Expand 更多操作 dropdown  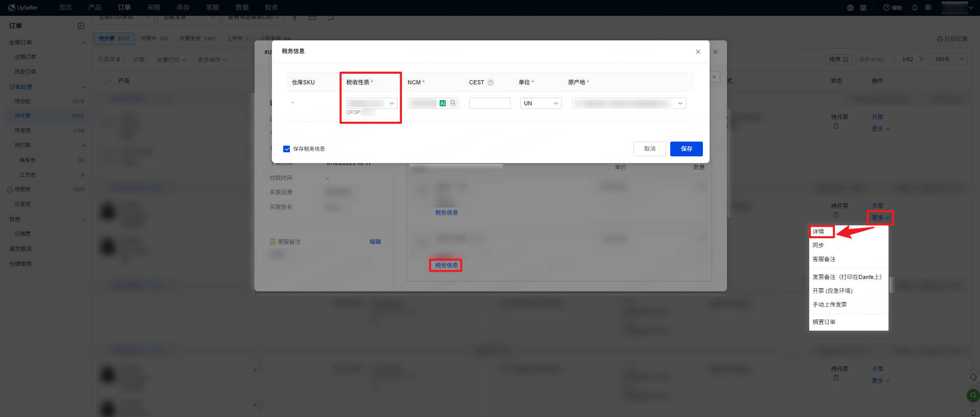click(212, 60)
